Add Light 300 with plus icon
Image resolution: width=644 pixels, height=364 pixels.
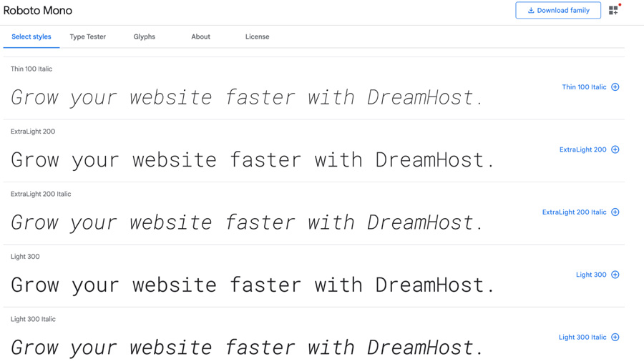(x=615, y=275)
